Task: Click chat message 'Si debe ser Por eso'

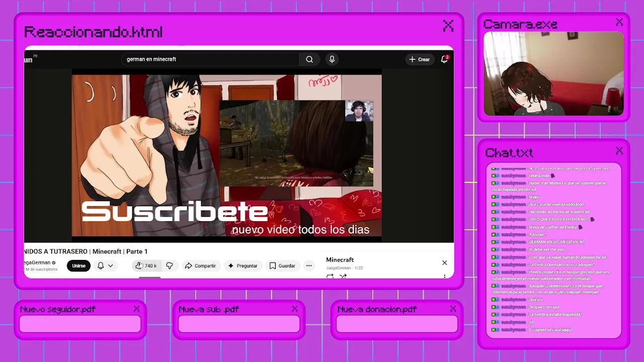Action: pyautogui.click(x=546, y=249)
